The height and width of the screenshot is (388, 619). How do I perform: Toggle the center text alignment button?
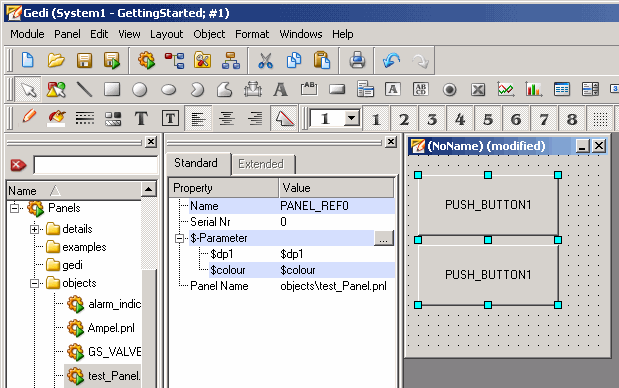pyautogui.click(x=227, y=118)
